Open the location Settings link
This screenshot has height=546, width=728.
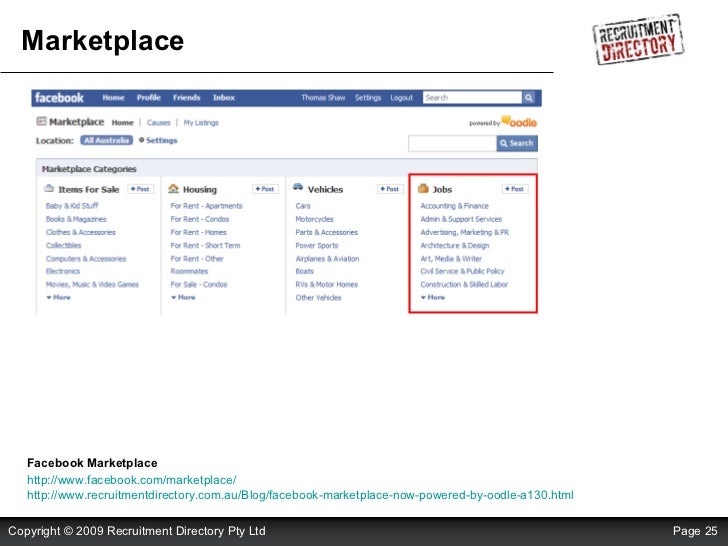(x=162, y=140)
